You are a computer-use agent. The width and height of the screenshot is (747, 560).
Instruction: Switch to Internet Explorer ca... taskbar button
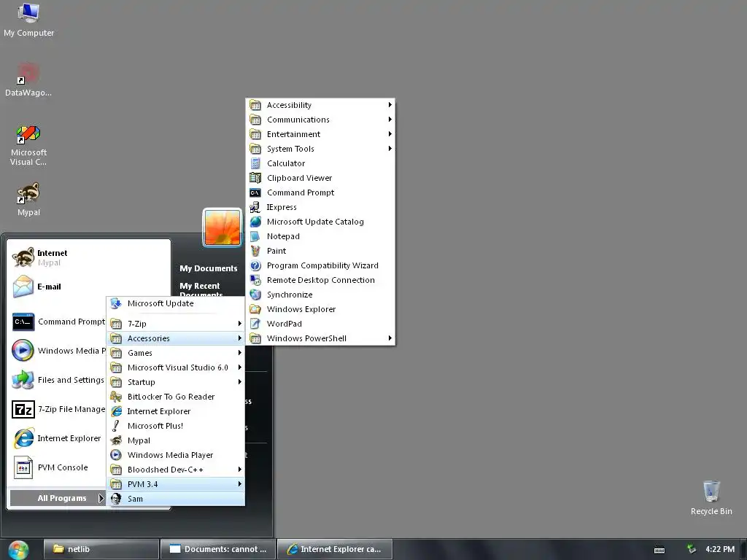(334, 550)
